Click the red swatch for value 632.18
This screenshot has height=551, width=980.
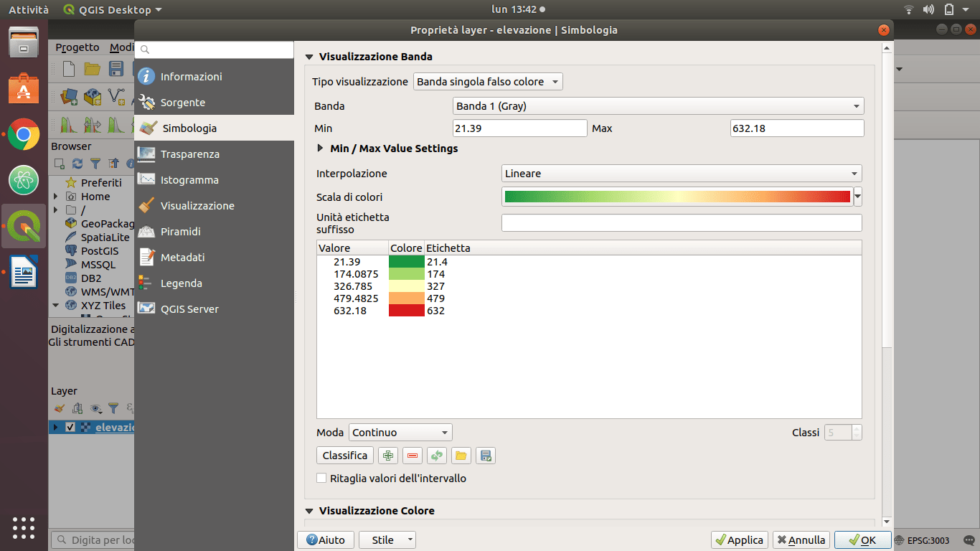coord(407,311)
